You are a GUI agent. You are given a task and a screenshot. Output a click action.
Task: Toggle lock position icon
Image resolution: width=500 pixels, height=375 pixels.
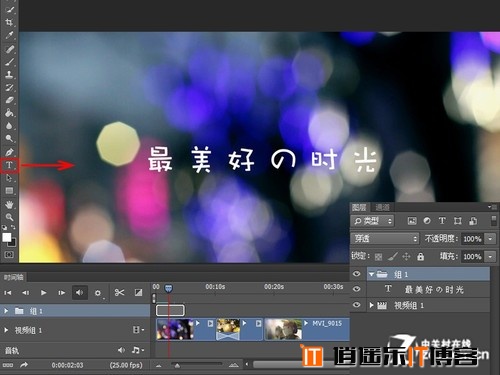click(x=406, y=256)
